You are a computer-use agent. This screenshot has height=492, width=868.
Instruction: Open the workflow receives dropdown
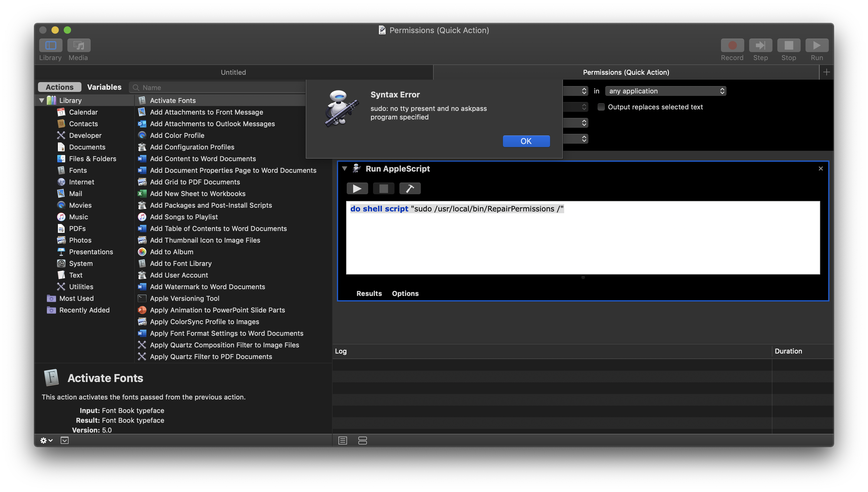576,91
